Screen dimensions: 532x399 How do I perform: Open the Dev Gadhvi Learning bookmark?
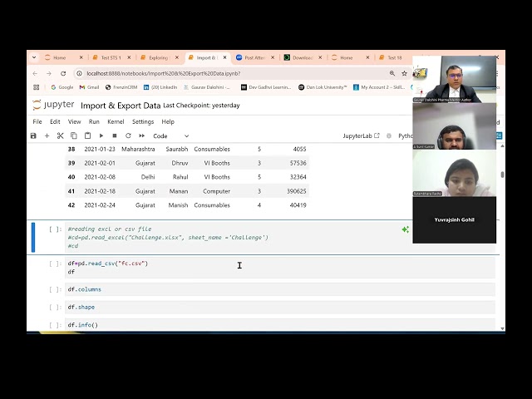tap(266, 87)
